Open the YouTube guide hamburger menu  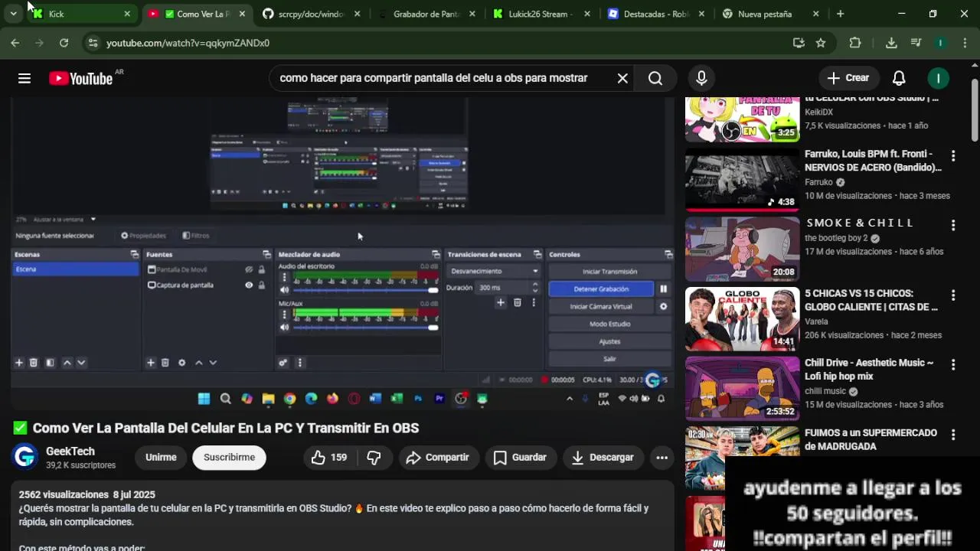click(x=24, y=78)
